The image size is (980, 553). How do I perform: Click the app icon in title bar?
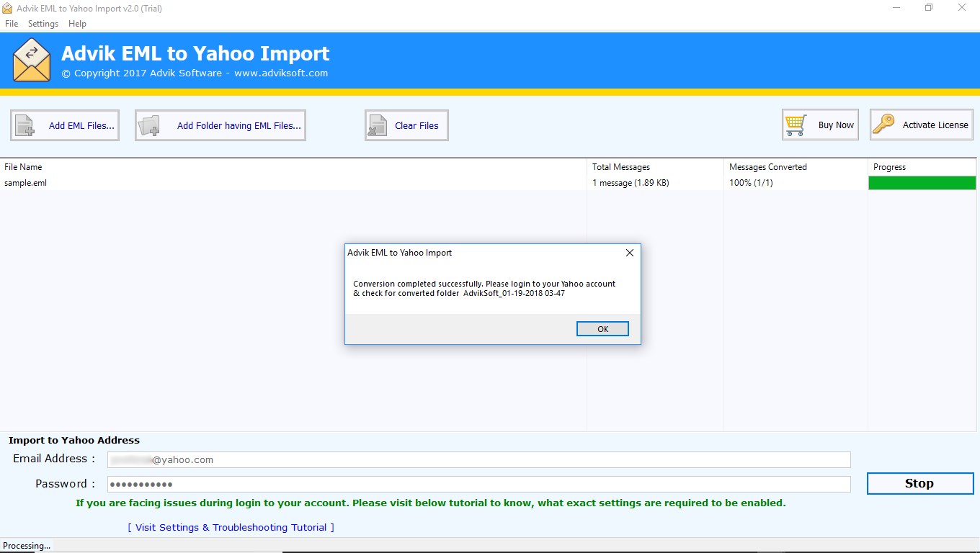[7, 8]
